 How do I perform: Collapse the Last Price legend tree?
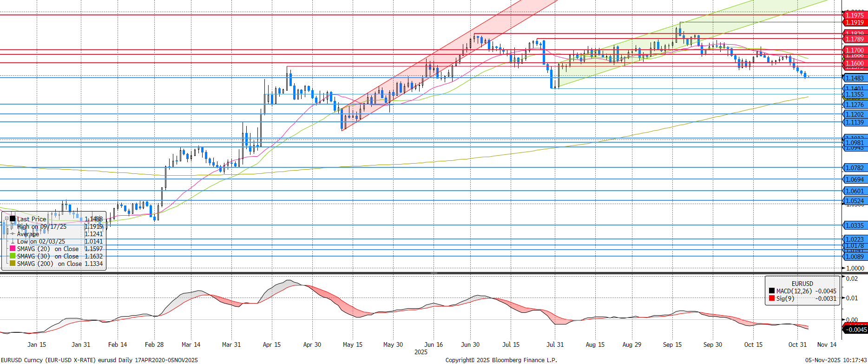click(x=6, y=218)
